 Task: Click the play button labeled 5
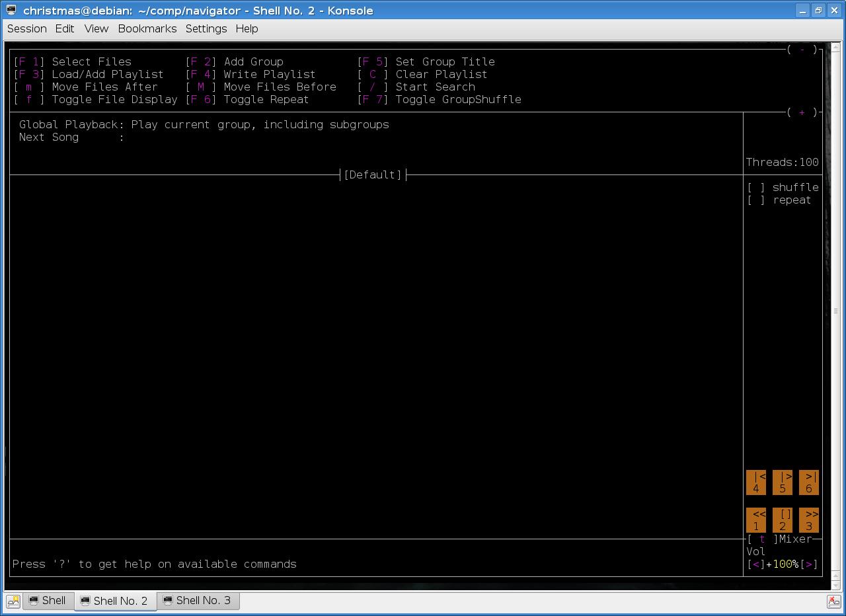pyautogui.click(x=782, y=482)
